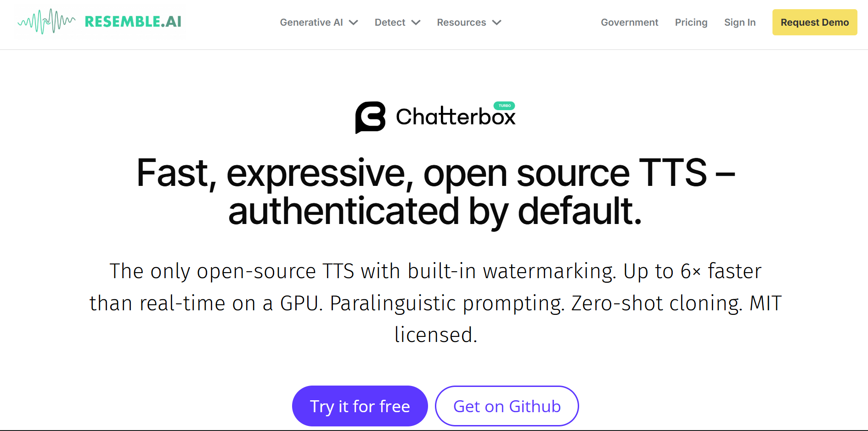The width and height of the screenshot is (868, 431).
Task: Expand the chevron beside Resources
Action: point(496,22)
